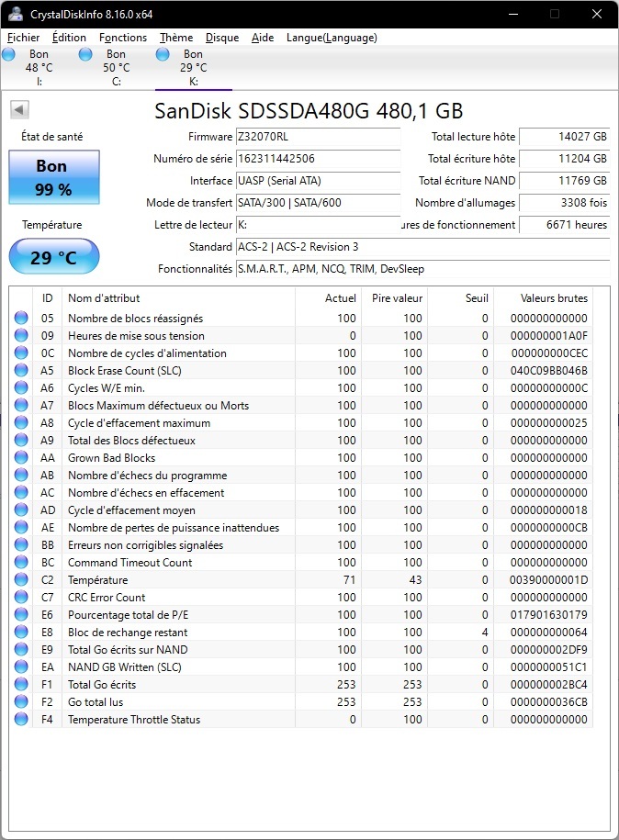Click the Fonctionnalités field listing S.M.A.R.T.
The width and height of the screenshot is (619, 840).
(422, 269)
